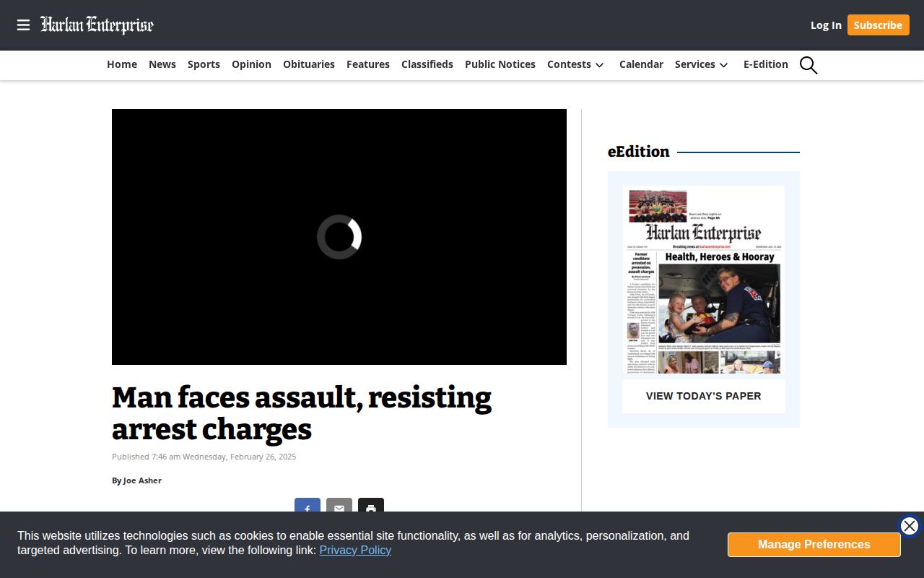The width and height of the screenshot is (924, 578).
Task: Open the hamburger menu icon
Action: tap(24, 25)
